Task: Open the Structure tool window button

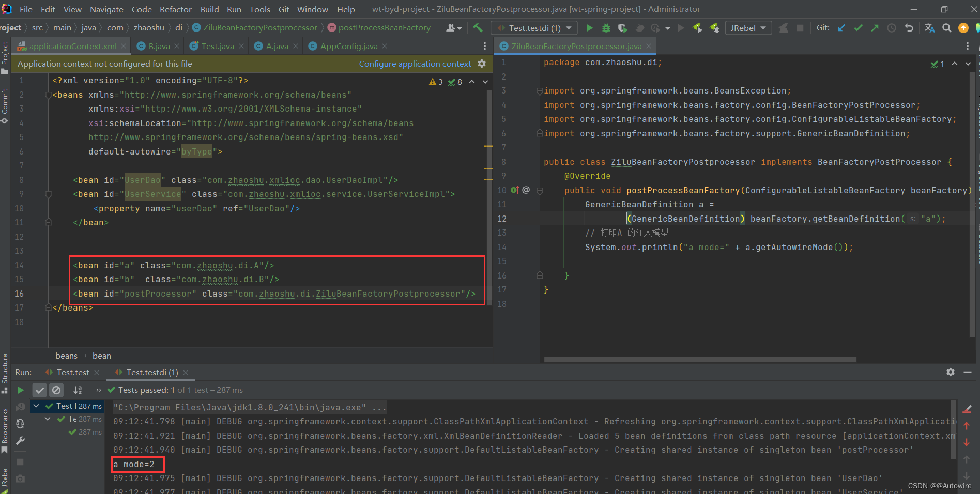Action: [x=5, y=373]
